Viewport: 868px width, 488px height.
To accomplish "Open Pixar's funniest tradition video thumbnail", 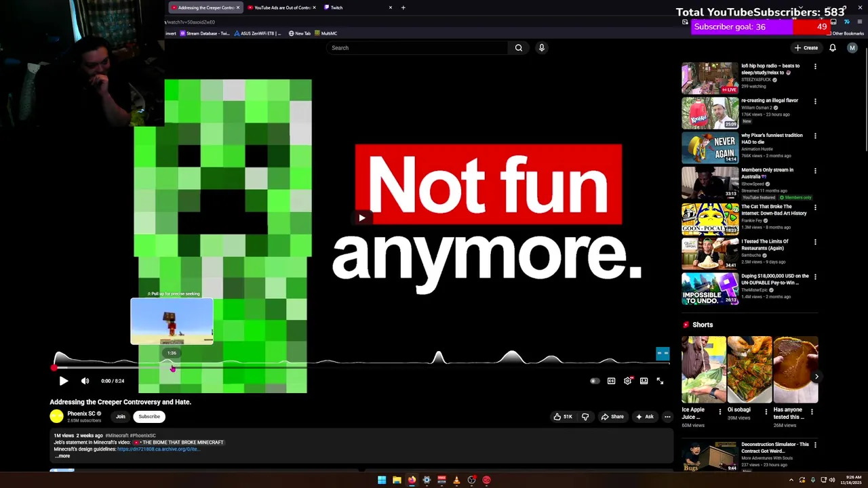I will (710, 147).
